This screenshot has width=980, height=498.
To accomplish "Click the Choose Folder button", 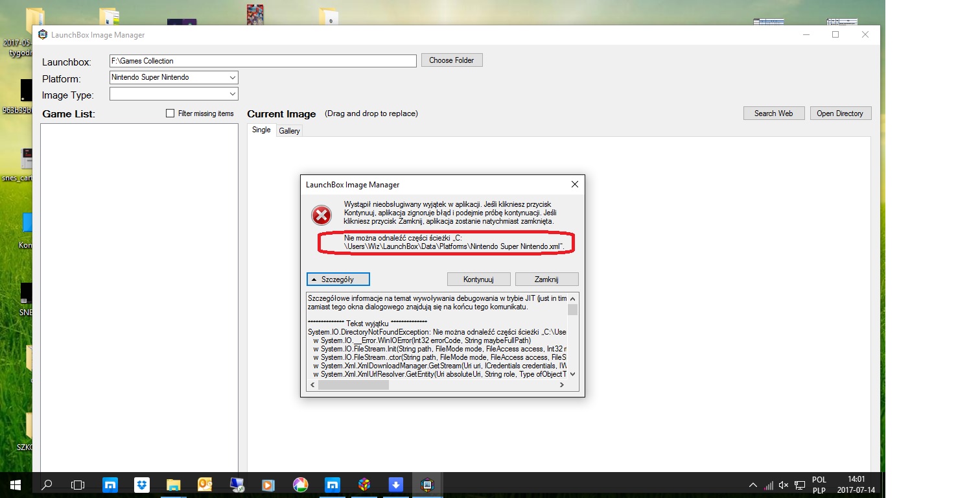I will click(452, 60).
